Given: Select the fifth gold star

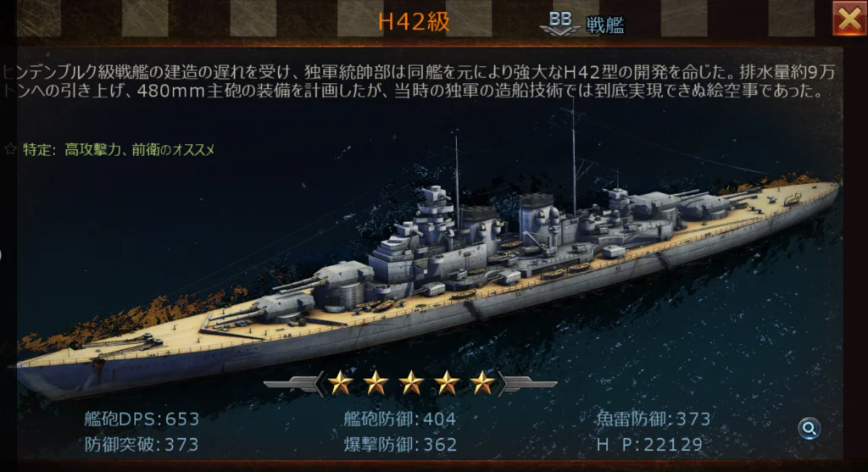Looking at the screenshot, I should click(x=482, y=382).
